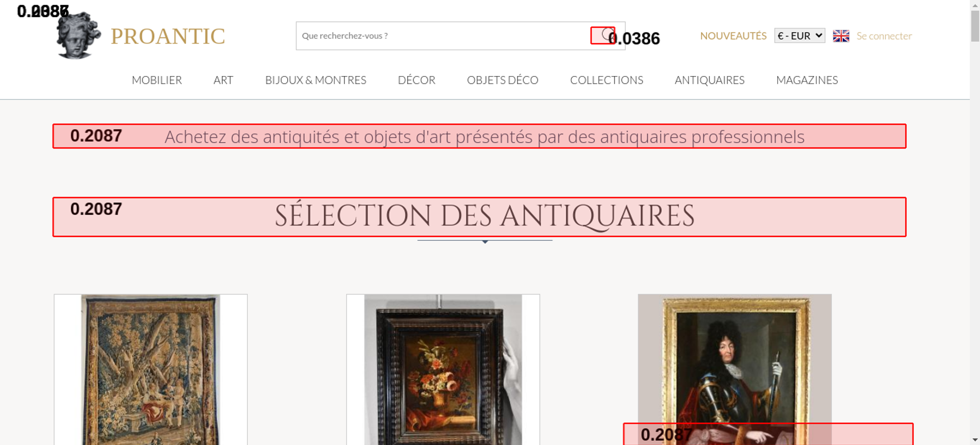The image size is (980, 445).
Task: Open the MAGAZINES menu
Action: 807,80
